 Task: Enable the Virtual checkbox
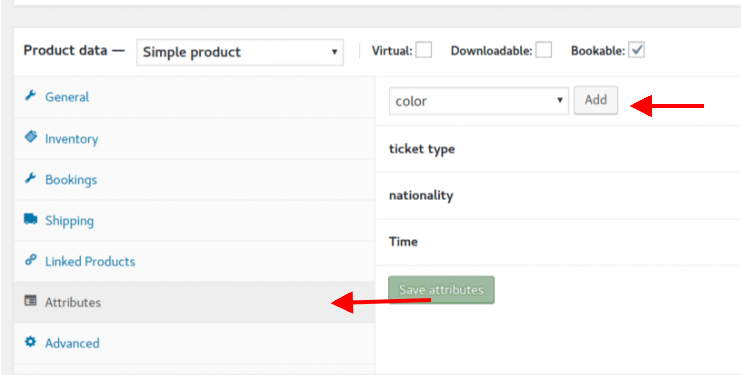[423, 50]
